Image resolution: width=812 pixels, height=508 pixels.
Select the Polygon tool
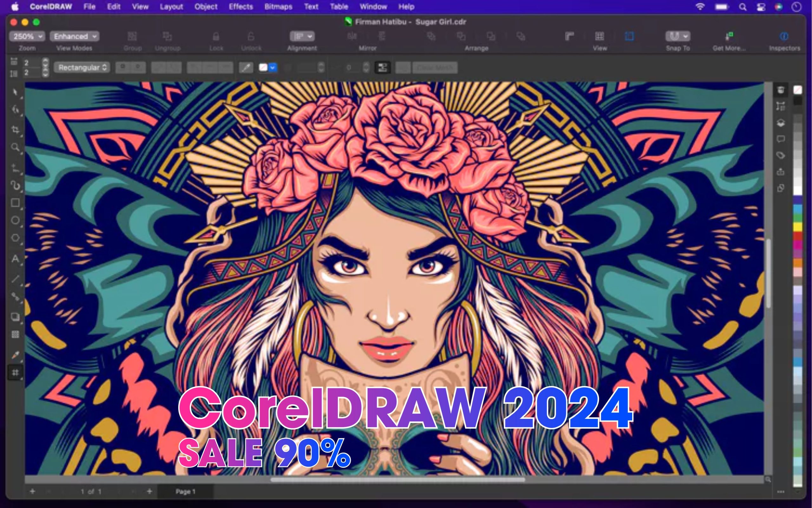pyautogui.click(x=15, y=238)
